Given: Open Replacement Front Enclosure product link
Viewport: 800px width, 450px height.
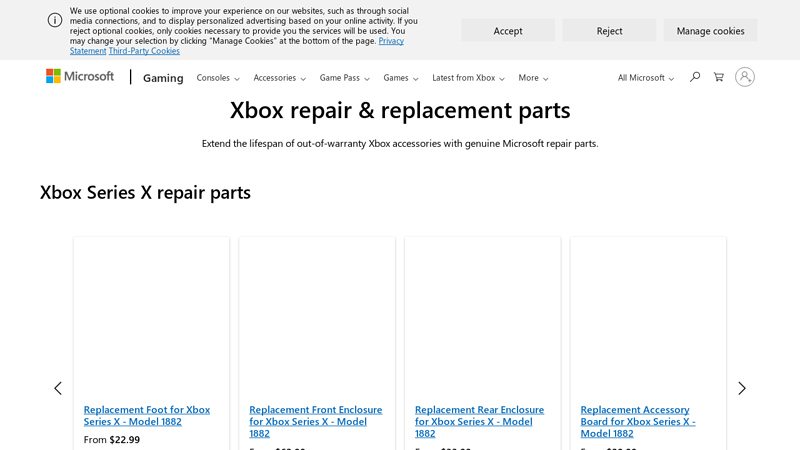Looking at the screenshot, I should pyautogui.click(x=315, y=421).
